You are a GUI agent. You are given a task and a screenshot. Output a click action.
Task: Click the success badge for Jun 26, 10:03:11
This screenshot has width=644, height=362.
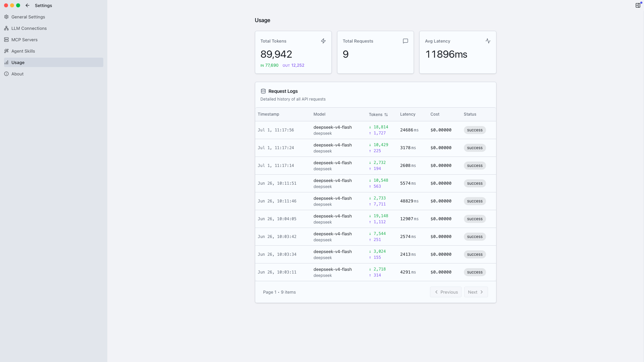(475, 272)
